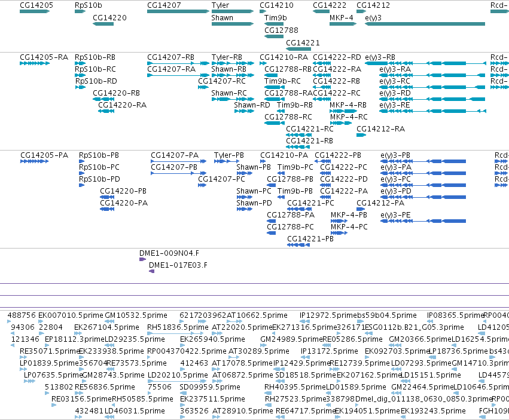Click transcript CG14212-RA
This screenshot has width=509, height=420.
point(381,129)
